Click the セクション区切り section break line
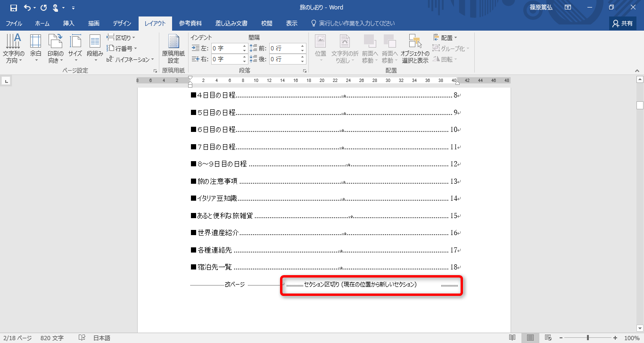 pos(372,285)
